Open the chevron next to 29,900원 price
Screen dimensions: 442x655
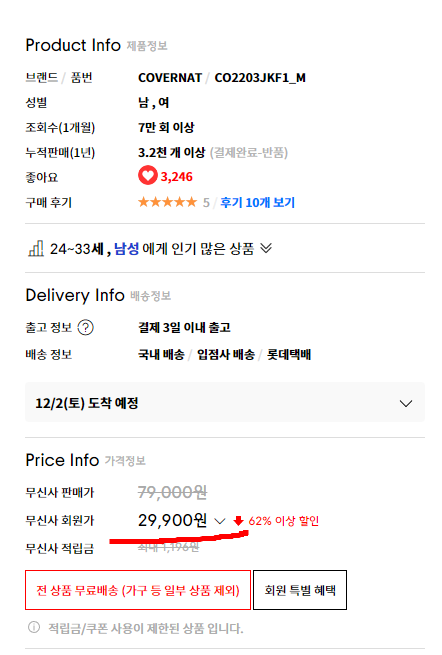coord(219,521)
